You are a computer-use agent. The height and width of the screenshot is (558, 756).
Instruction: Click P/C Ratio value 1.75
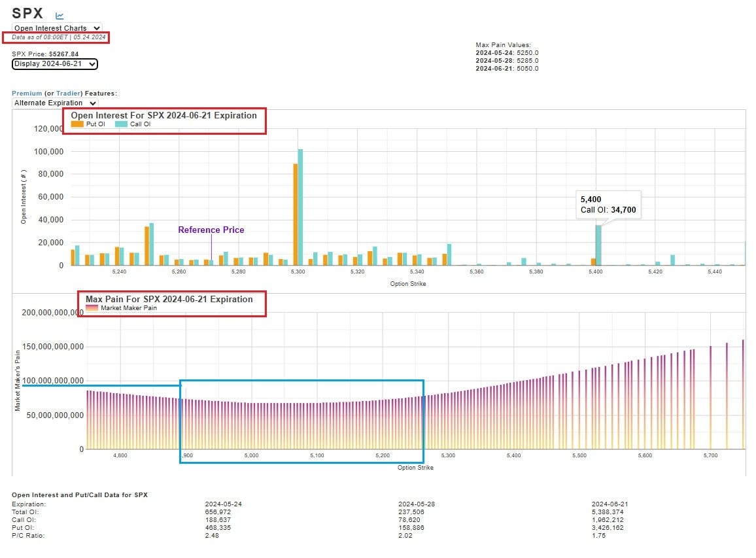click(x=598, y=535)
